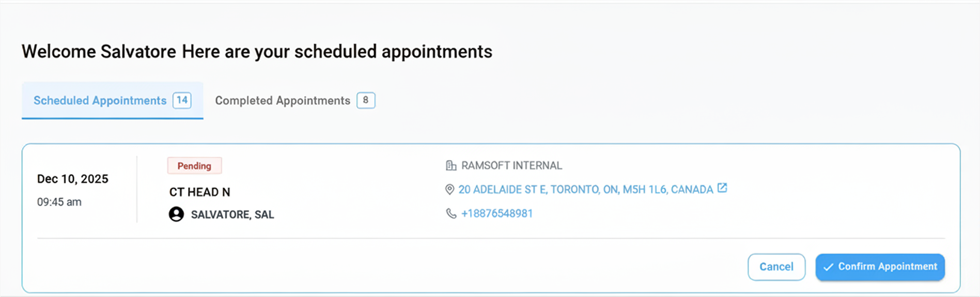The height and width of the screenshot is (297, 980).
Task: Open the 20 Adelaide St E address link
Action: pos(585,190)
